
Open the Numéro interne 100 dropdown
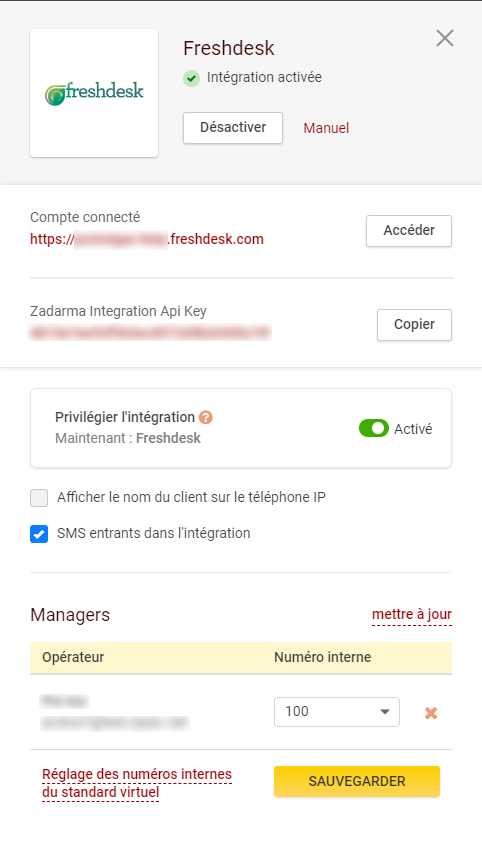click(x=337, y=712)
